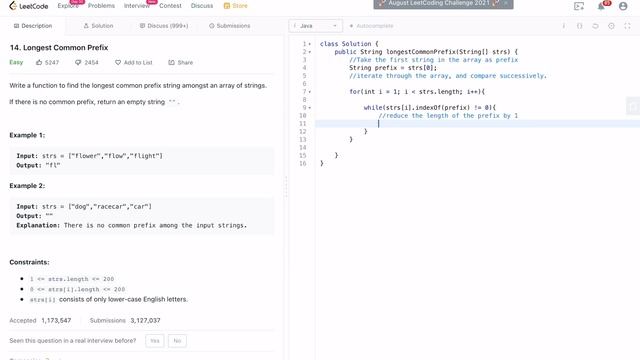
Task: Collapse the fold arrow at line 2
Action: pos(310,52)
